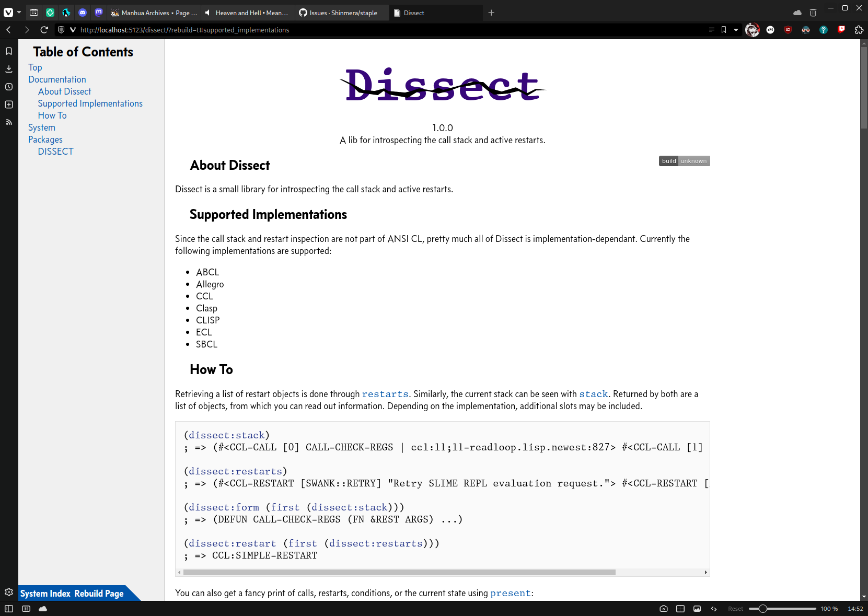Follow the present function link
Viewport: 868px width, 616px height.
(x=511, y=593)
